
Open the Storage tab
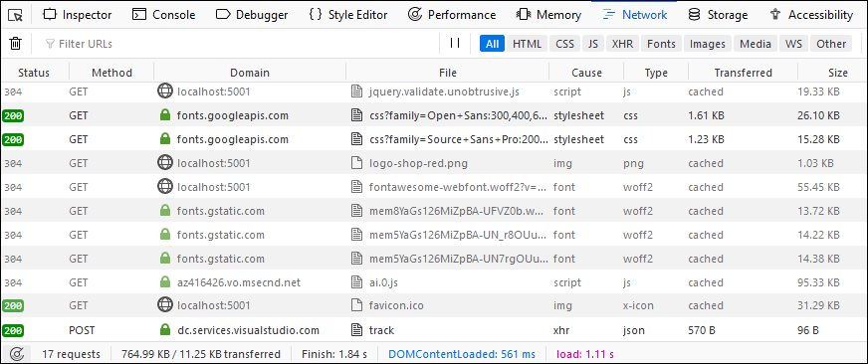pos(718,15)
